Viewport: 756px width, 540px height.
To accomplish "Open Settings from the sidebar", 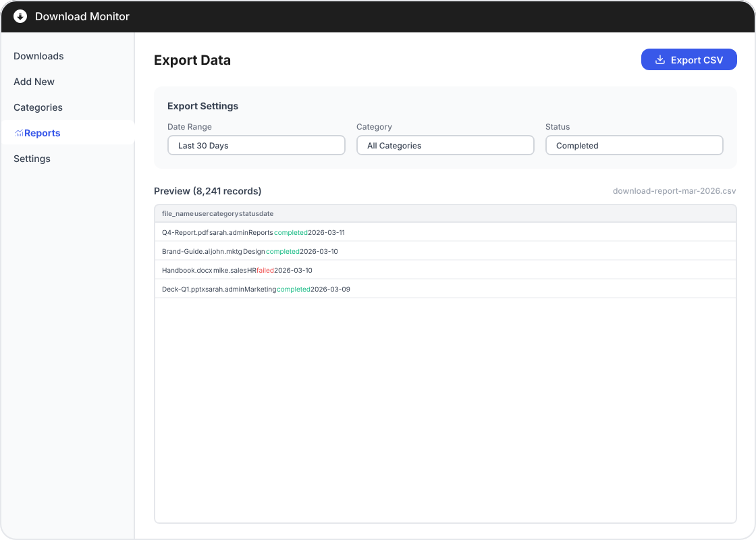I will click(31, 159).
